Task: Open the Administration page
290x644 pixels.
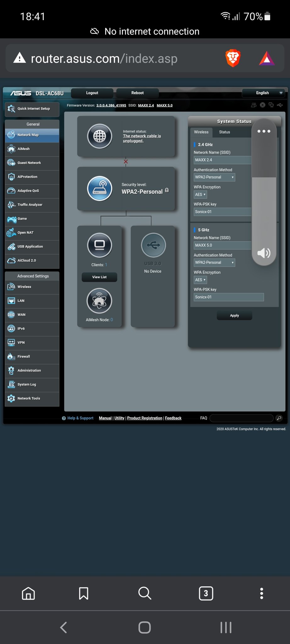Action: pos(32,370)
